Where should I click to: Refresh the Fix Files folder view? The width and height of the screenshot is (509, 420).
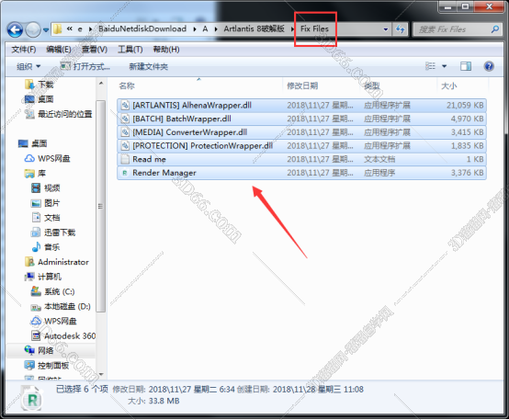pyautogui.click(x=400, y=29)
